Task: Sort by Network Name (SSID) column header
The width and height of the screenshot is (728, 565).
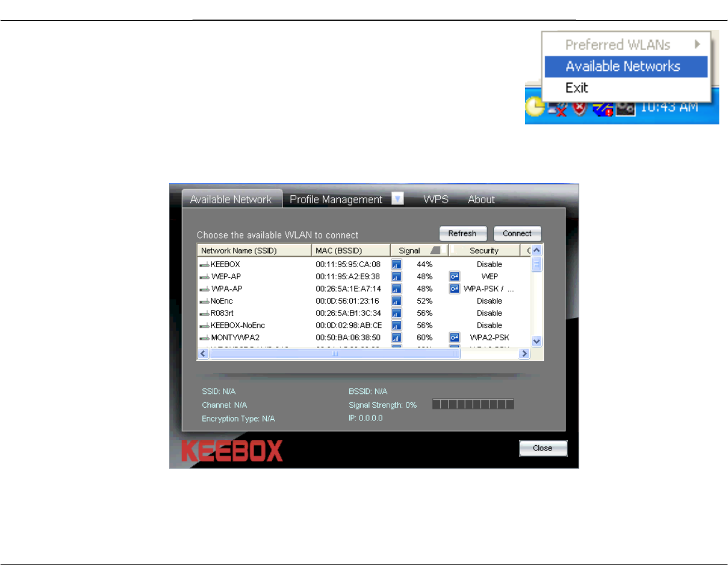Action: point(254,251)
